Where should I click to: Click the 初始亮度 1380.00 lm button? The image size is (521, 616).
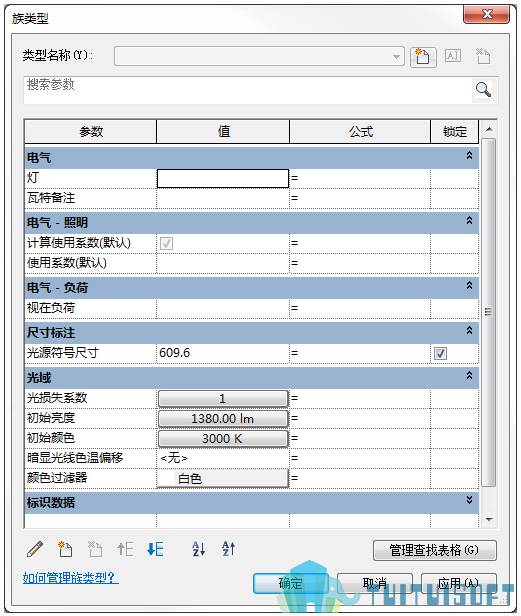tap(223, 419)
